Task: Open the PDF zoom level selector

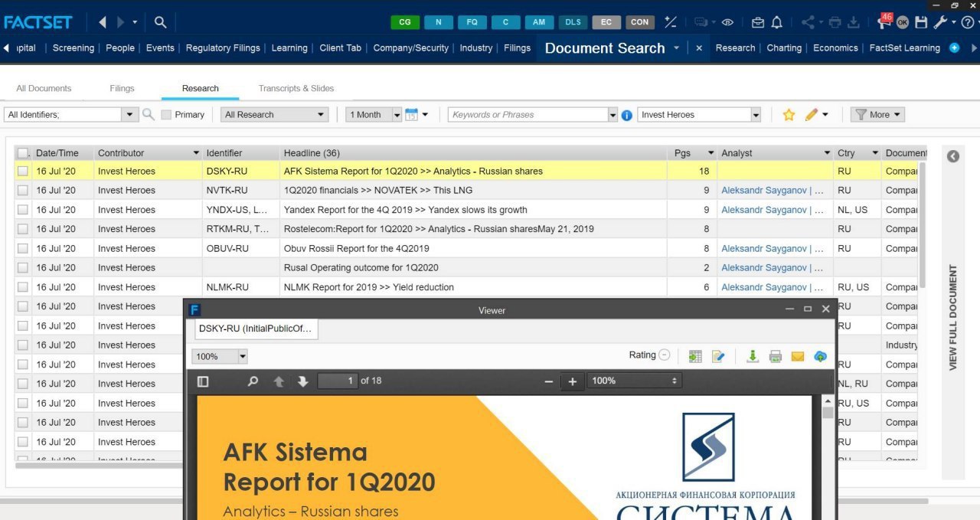Action: 634,381
